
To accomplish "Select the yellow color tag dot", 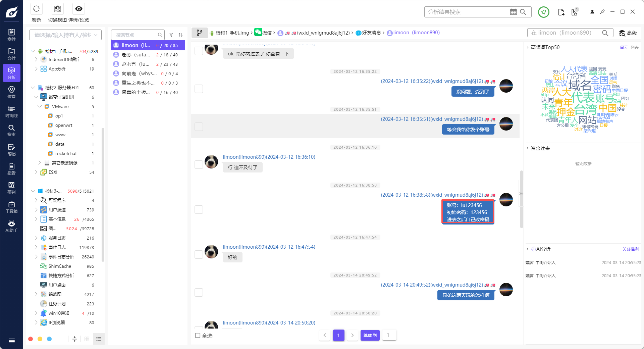I will [x=40, y=339].
